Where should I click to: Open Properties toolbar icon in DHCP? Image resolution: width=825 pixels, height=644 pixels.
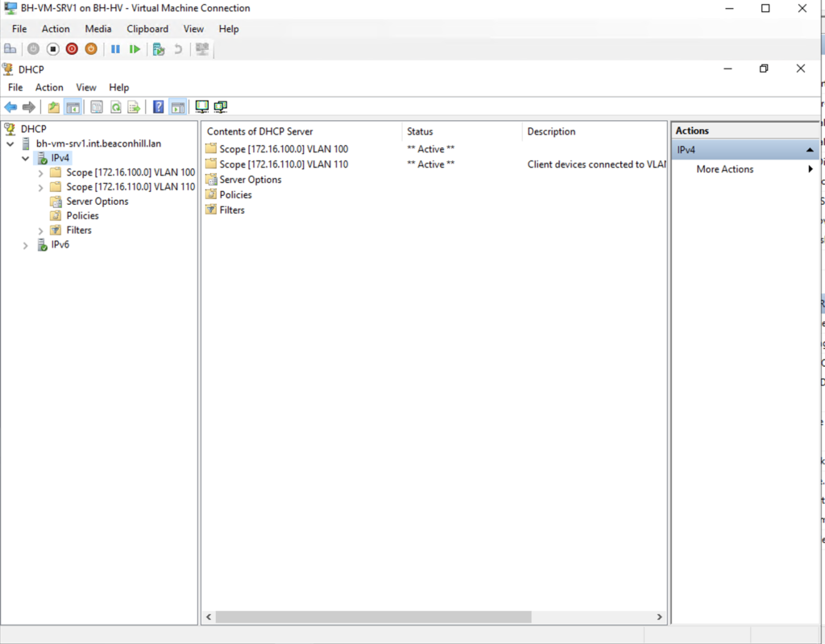(97, 107)
